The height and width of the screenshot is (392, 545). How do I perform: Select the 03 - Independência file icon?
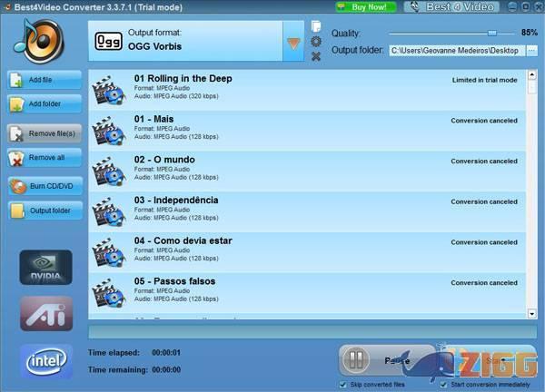[x=108, y=212]
